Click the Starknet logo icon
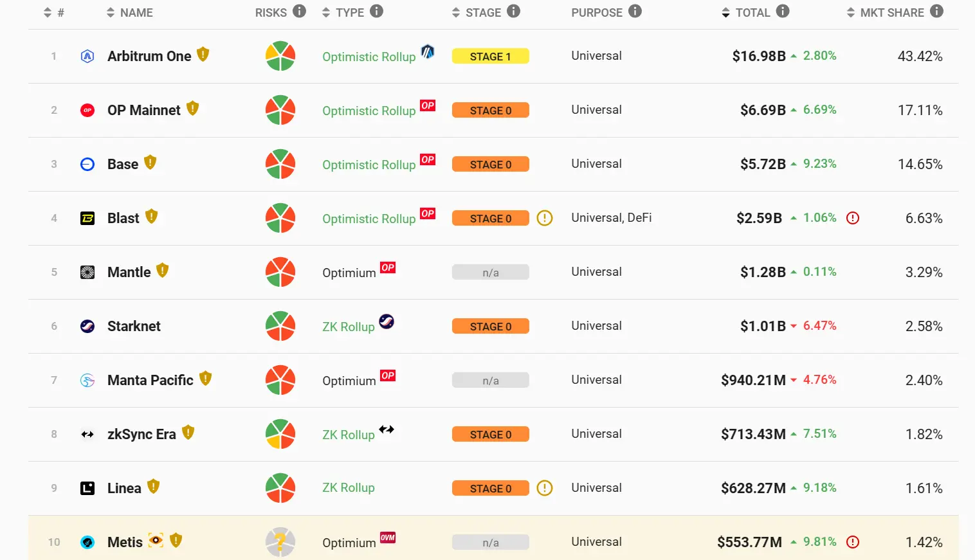 [x=87, y=326]
